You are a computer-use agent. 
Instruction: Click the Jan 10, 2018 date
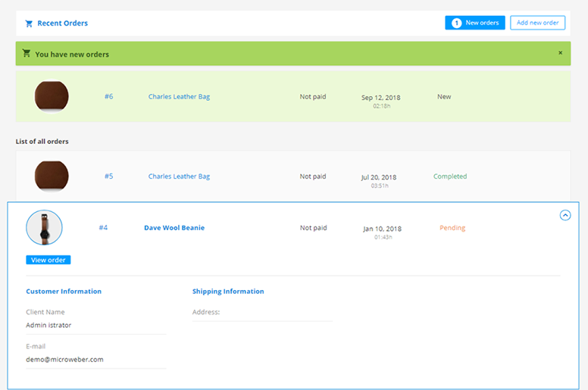(382, 229)
